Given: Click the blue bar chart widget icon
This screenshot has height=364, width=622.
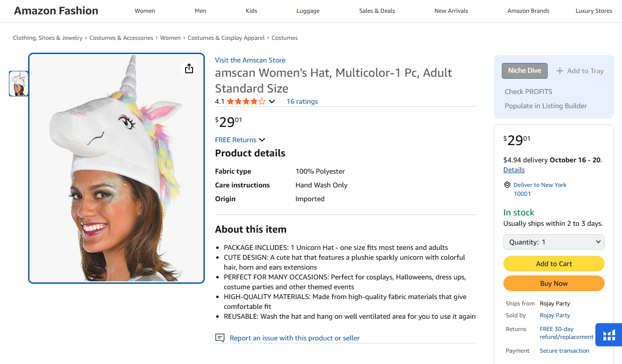Looking at the screenshot, I should 609,335.
